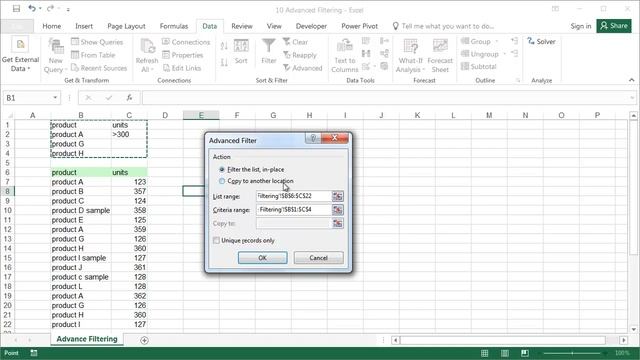Open the Group dropdown arrow

(497, 41)
